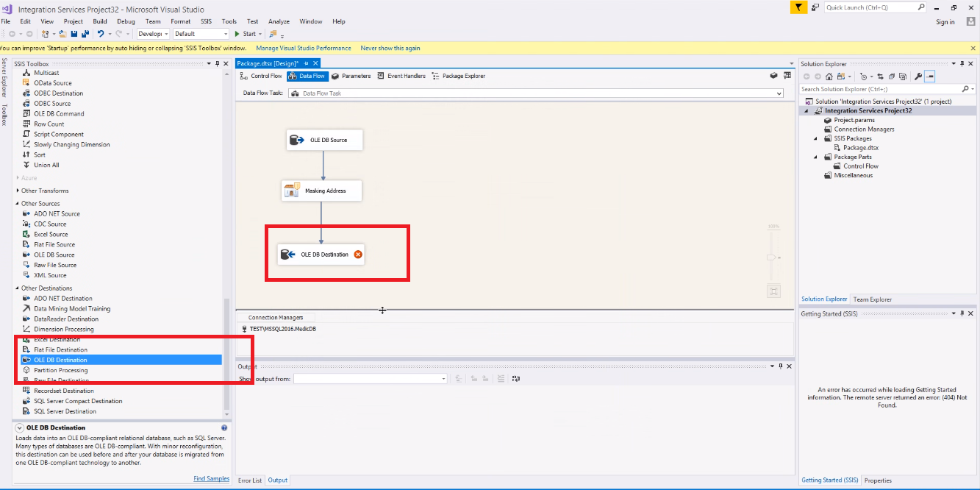
Task: Start the package with the green arrow
Action: tap(237, 34)
